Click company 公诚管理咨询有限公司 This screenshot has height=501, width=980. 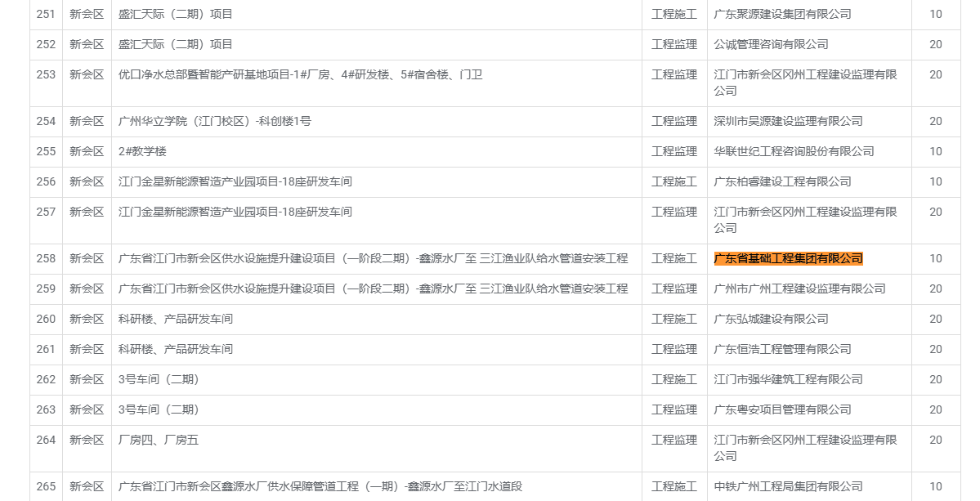click(x=772, y=44)
